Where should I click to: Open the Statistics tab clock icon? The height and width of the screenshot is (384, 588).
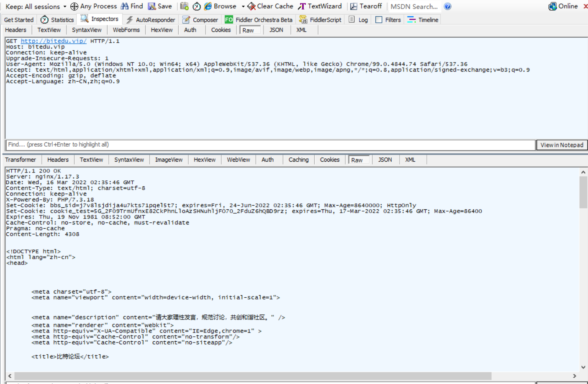pyautogui.click(x=44, y=20)
